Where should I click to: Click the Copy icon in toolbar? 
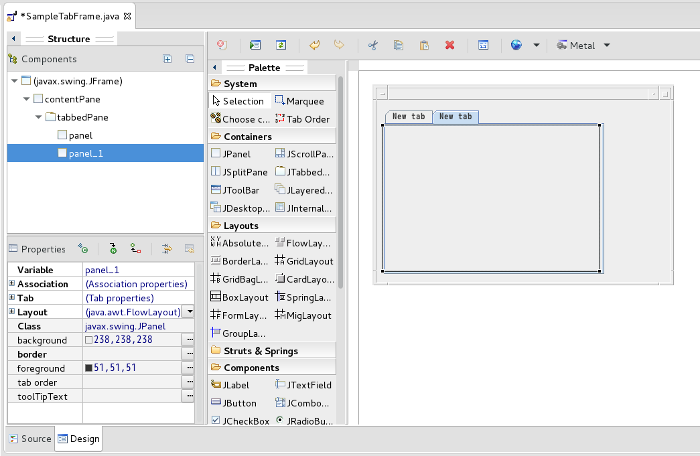(398, 45)
